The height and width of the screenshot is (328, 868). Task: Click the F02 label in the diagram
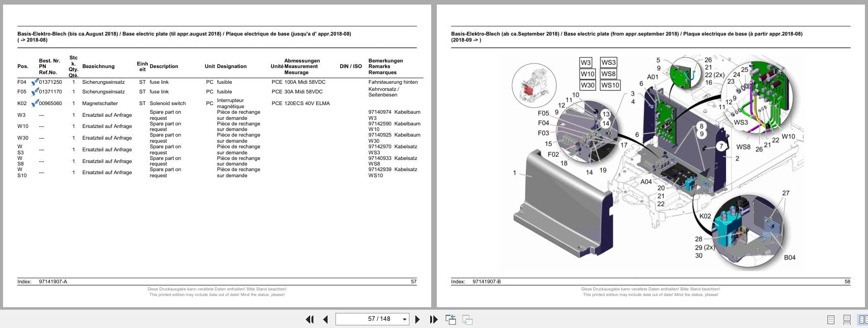click(x=553, y=154)
